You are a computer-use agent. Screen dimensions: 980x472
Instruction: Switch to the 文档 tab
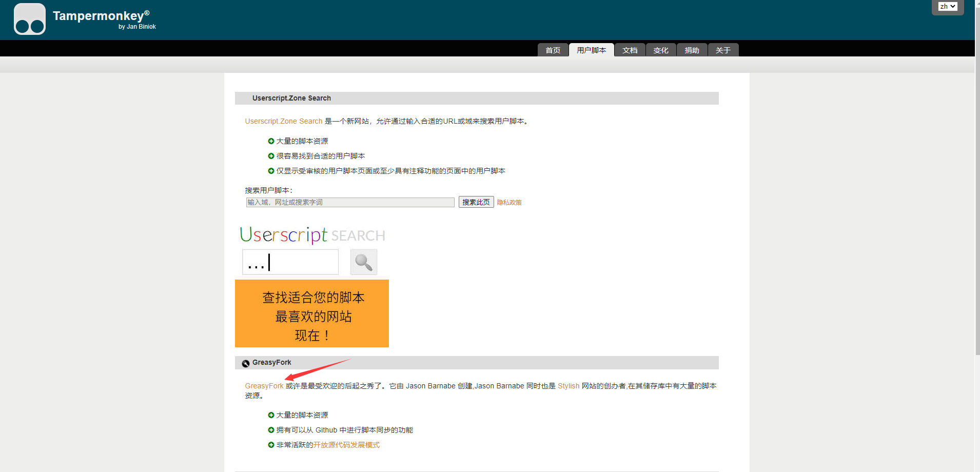(630, 50)
